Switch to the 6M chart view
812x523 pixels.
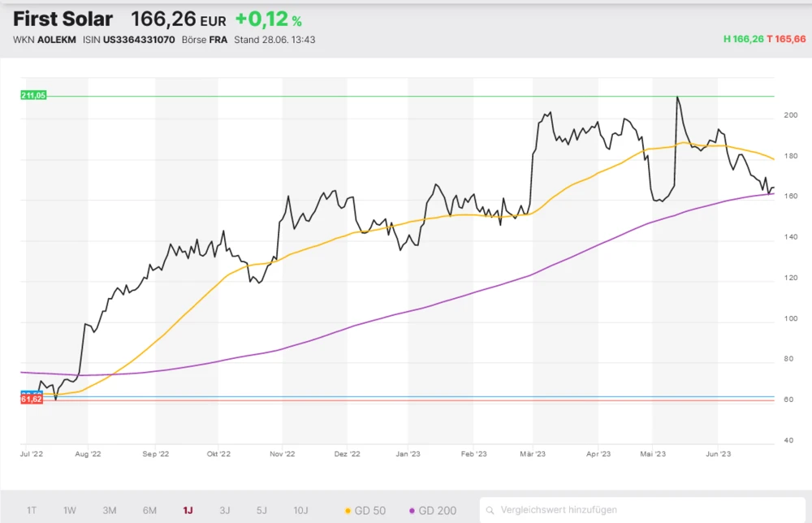point(149,510)
